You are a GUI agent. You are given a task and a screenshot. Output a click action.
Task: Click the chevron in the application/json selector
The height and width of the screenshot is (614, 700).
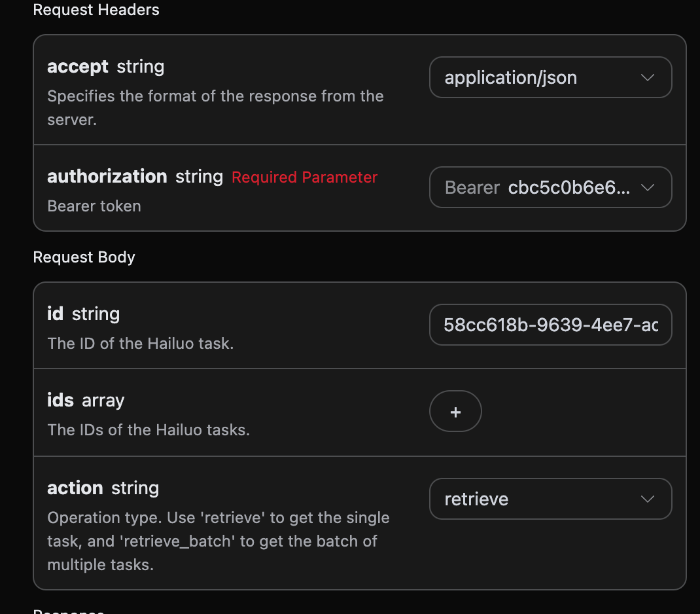pyautogui.click(x=648, y=78)
